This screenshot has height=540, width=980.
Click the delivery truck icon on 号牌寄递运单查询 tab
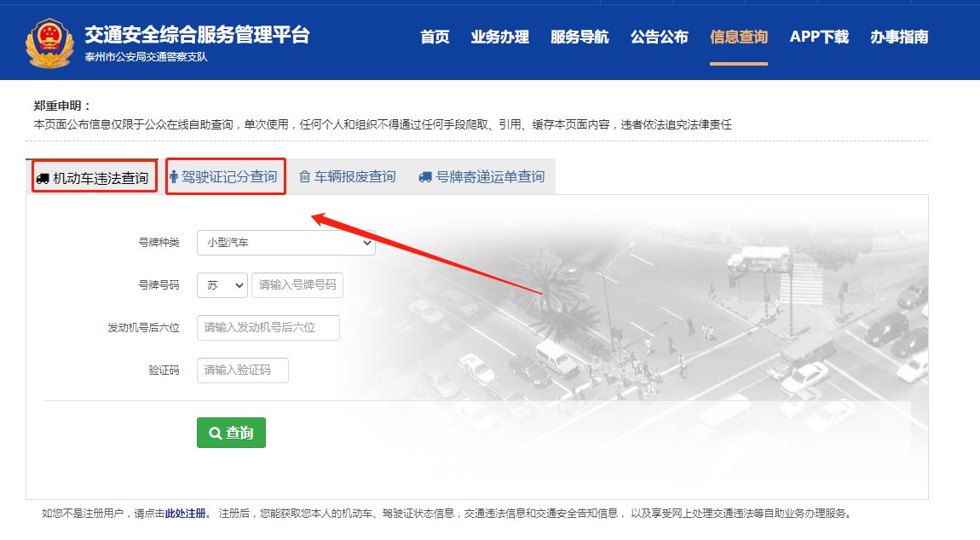425,177
